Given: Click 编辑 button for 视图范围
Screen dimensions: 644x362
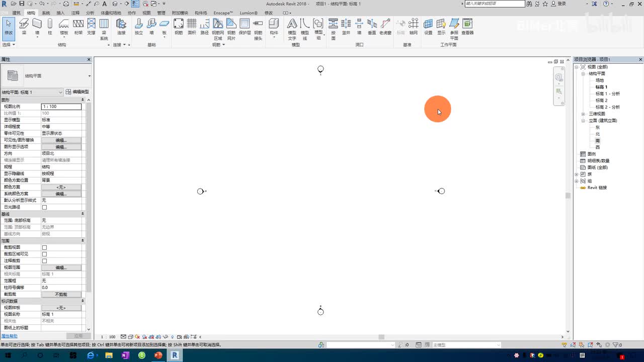Looking at the screenshot, I should pyautogui.click(x=61, y=267).
